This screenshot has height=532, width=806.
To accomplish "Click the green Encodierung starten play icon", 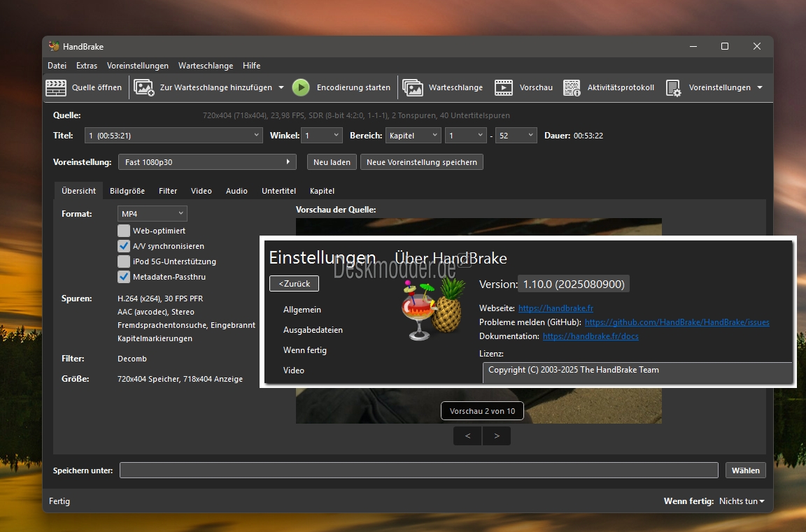I will (301, 87).
